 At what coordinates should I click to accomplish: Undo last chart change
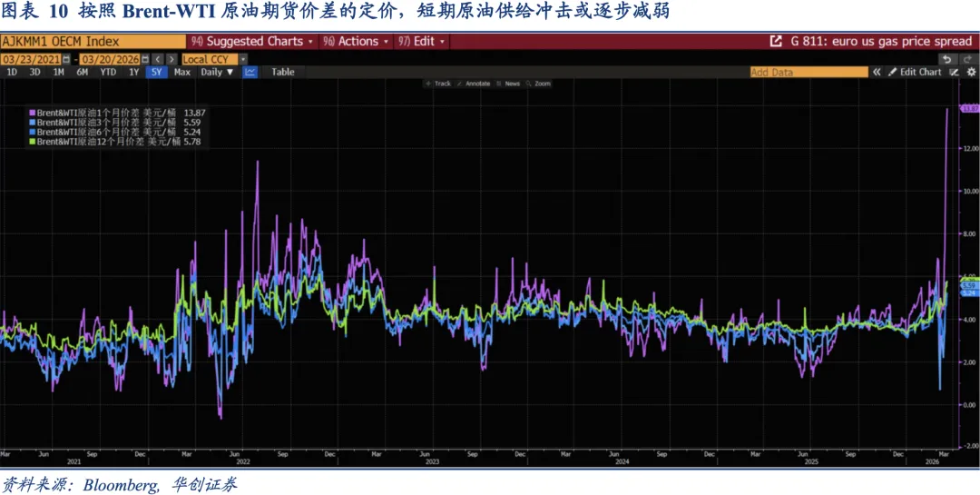pos(947,59)
